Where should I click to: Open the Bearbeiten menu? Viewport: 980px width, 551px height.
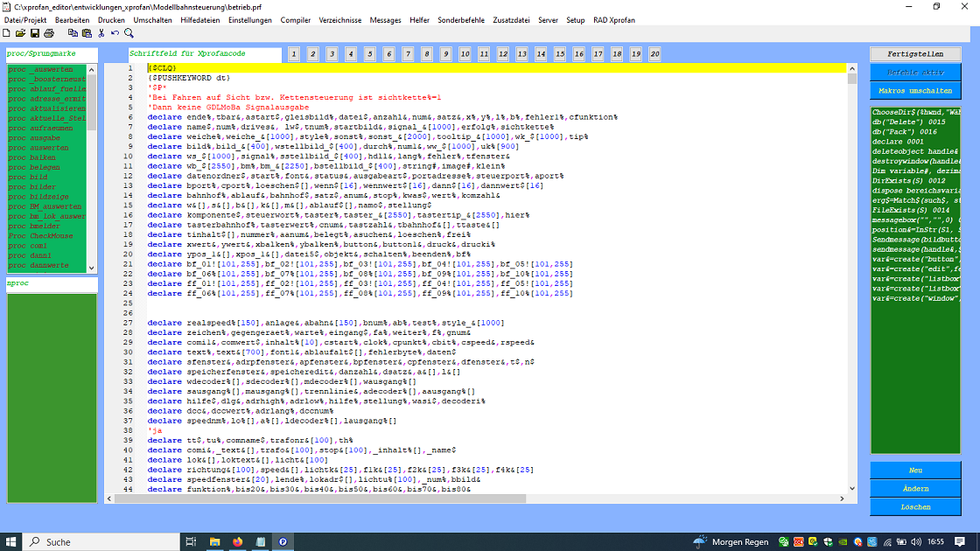[x=72, y=20]
